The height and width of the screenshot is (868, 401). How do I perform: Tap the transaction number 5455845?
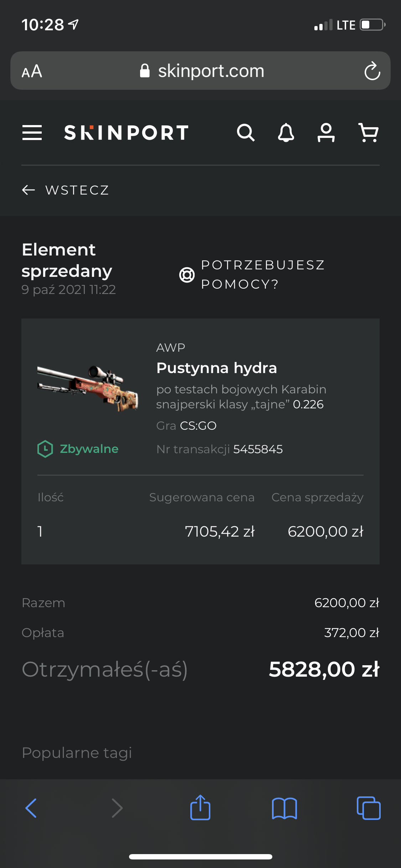[x=258, y=449]
